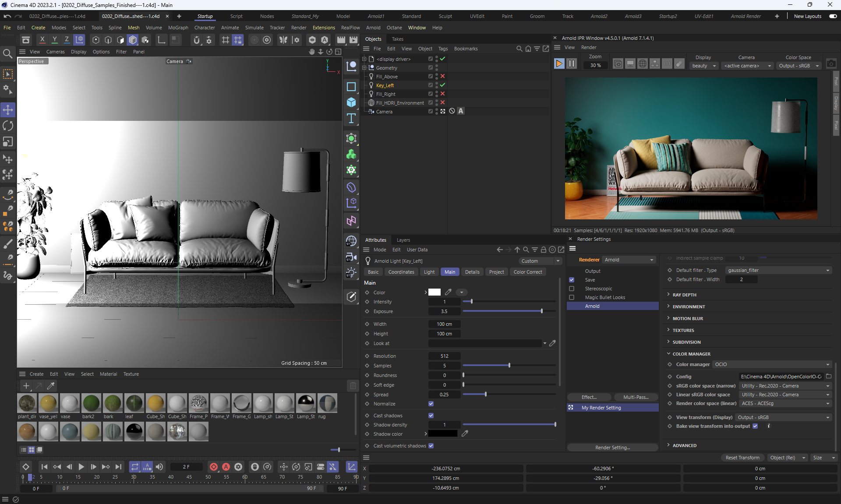Screen dimensions: 841x504
Task: Click the Arnold IPR play render button
Action: click(559, 63)
